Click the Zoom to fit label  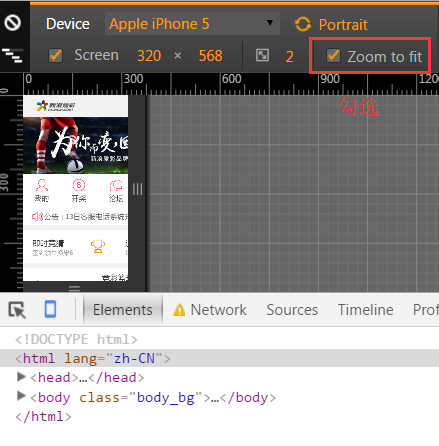(x=385, y=56)
